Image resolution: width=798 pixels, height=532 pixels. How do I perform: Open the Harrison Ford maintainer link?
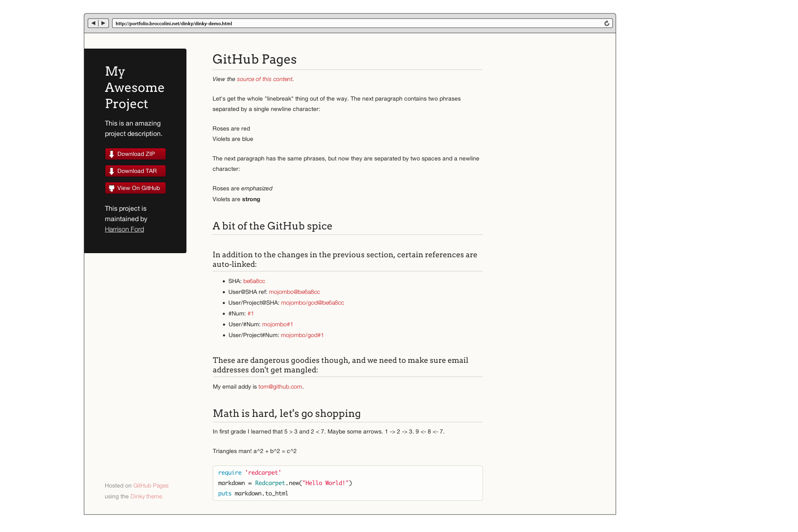124,229
